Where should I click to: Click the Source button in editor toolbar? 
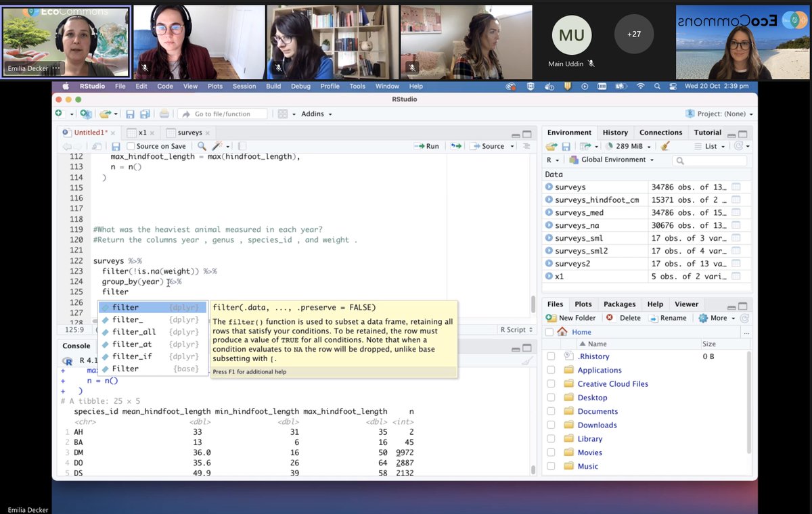(488, 146)
